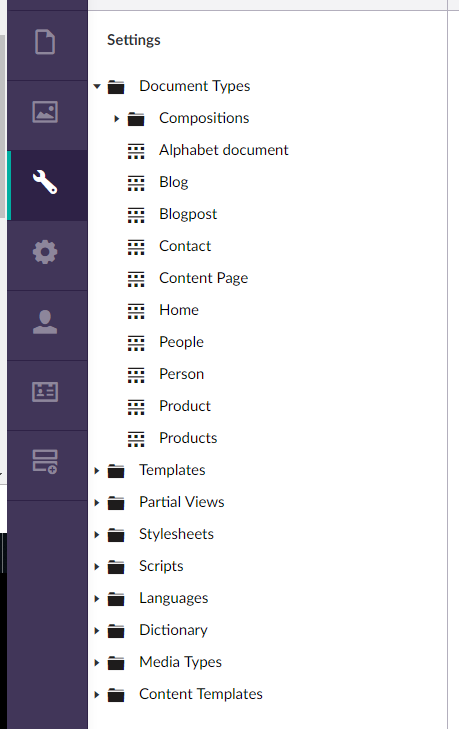The height and width of the screenshot is (729, 459).
Task: Select the Settings wrench icon
Action: [45, 182]
